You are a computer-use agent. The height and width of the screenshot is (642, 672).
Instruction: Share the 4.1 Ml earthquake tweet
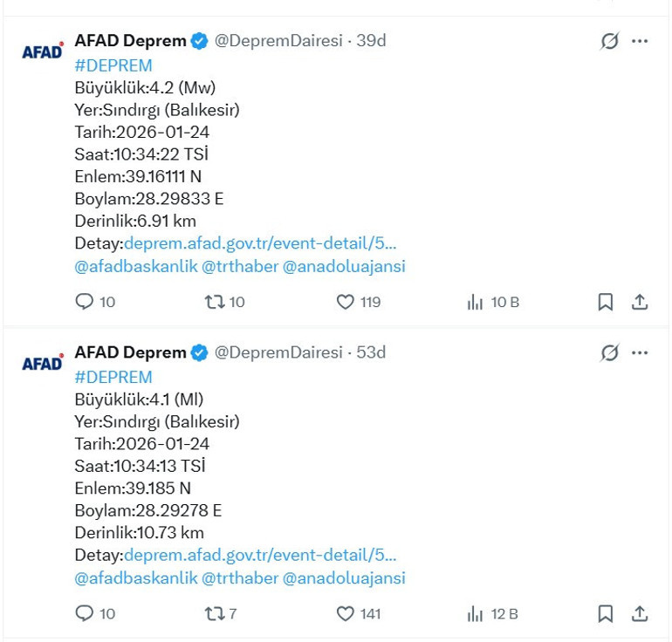coord(640,614)
